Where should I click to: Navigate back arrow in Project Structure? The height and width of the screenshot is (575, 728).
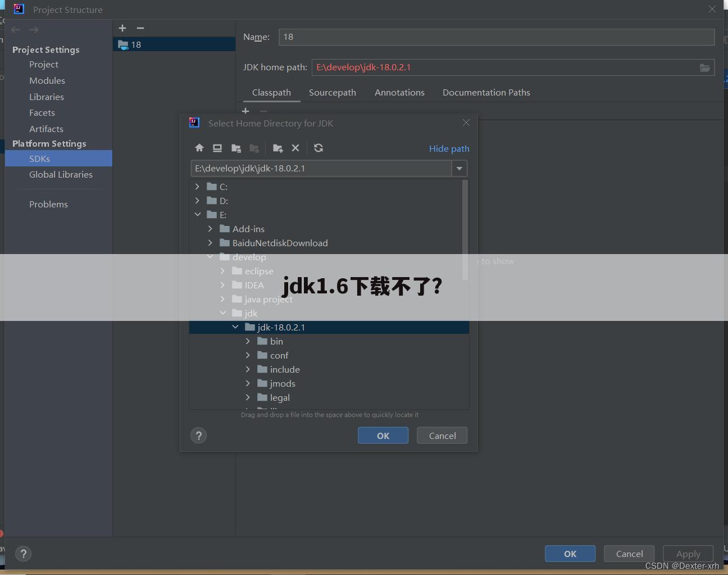pos(16,30)
